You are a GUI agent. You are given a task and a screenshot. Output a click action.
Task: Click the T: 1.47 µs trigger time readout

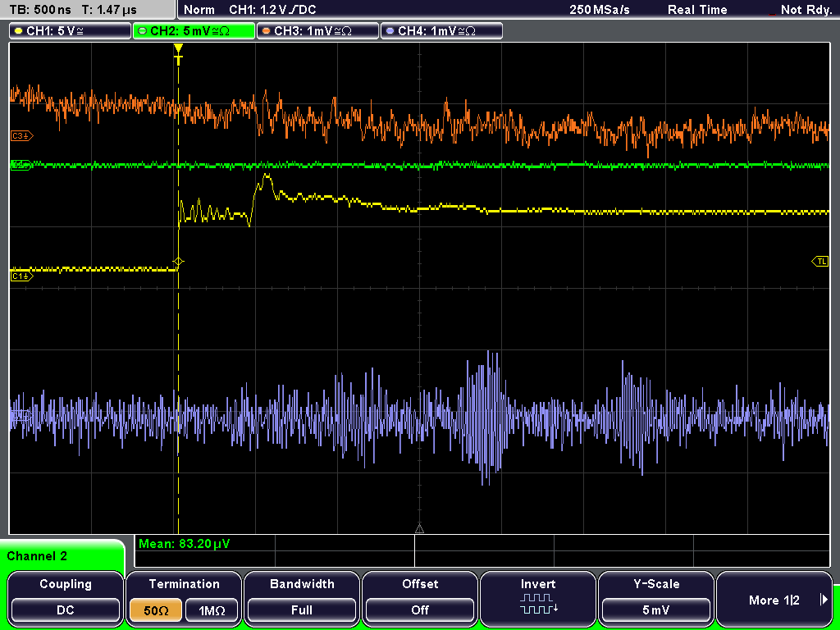pyautogui.click(x=109, y=10)
